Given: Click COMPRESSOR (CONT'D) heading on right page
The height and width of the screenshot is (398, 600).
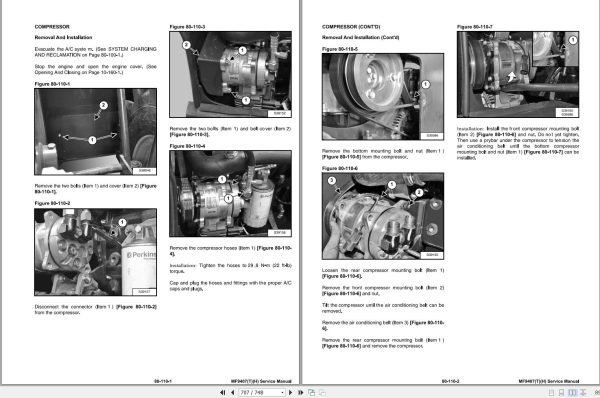Looking at the screenshot, I should pyautogui.click(x=351, y=27).
